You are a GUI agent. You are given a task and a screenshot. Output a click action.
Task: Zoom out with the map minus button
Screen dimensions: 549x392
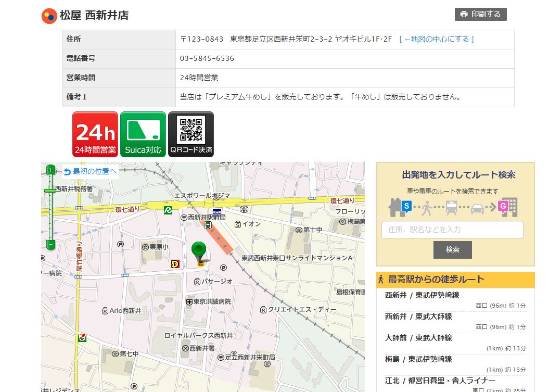click(50, 244)
